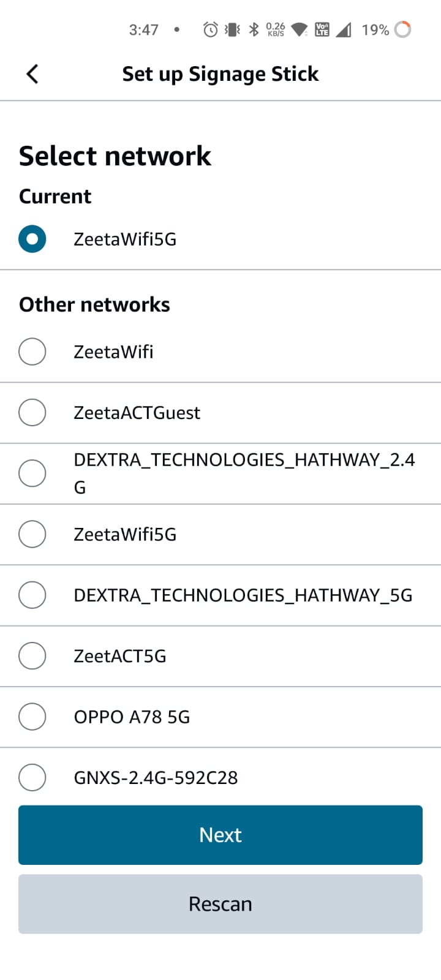Choose the ZeetaACTGuest radio button
Image resolution: width=441 pixels, height=980 pixels.
(32, 412)
